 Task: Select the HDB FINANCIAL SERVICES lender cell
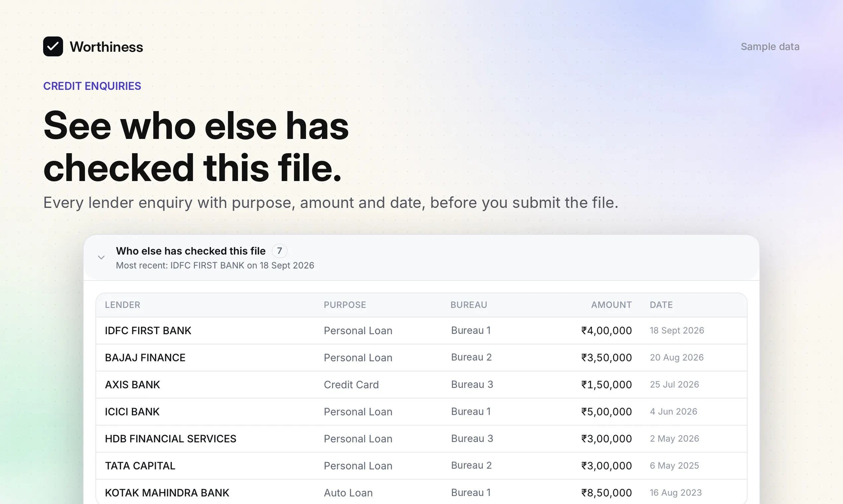pyautogui.click(x=170, y=439)
